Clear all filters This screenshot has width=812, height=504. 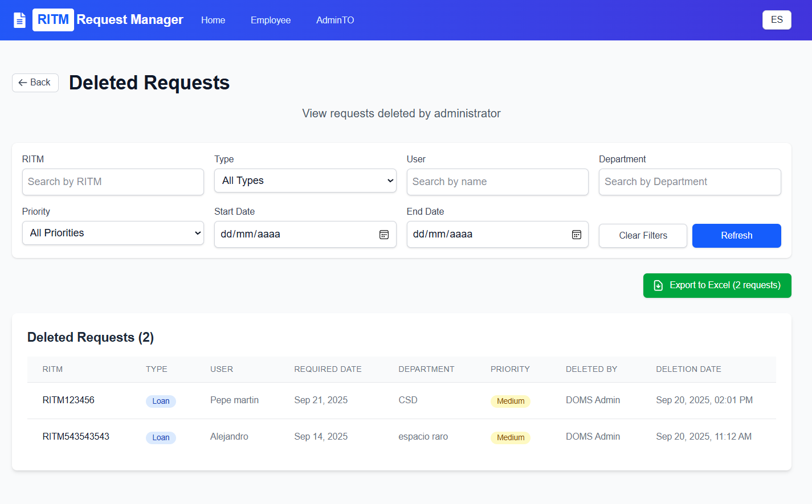pyautogui.click(x=643, y=236)
